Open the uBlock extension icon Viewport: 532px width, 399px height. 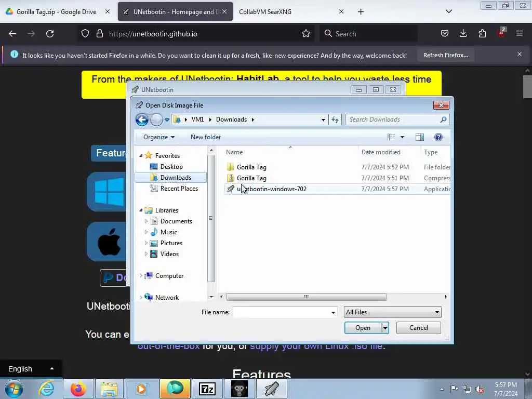click(501, 33)
